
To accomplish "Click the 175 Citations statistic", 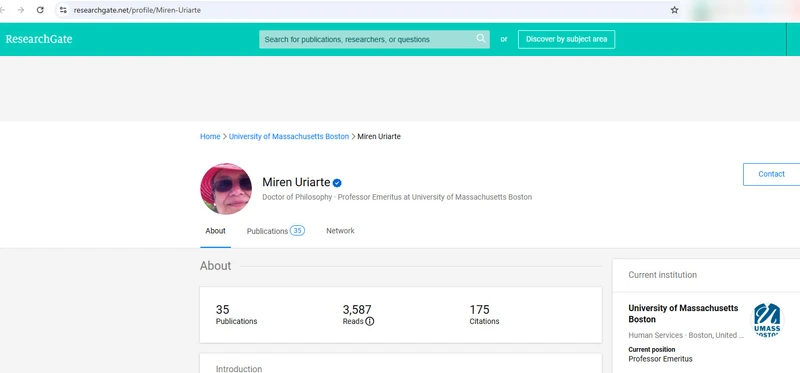I will pos(484,314).
